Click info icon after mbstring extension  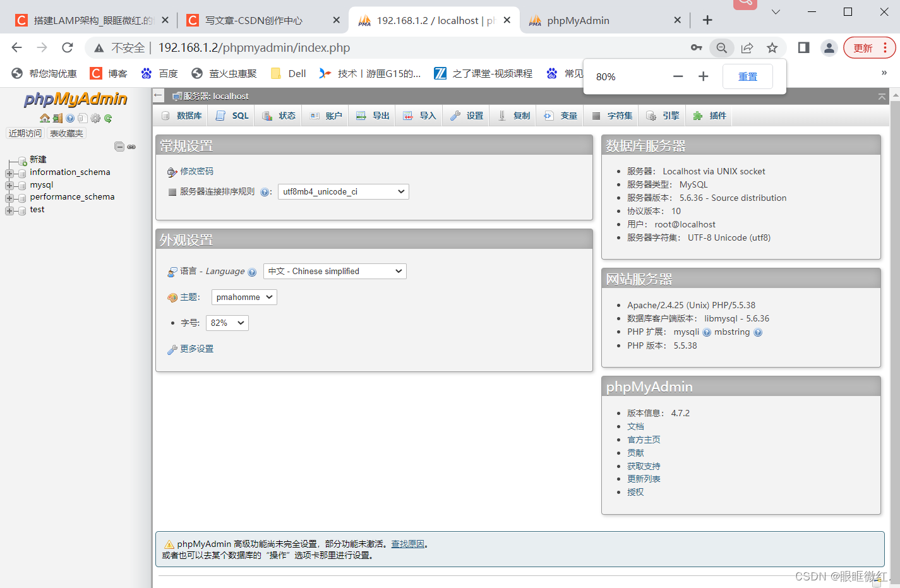coord(758,332)
